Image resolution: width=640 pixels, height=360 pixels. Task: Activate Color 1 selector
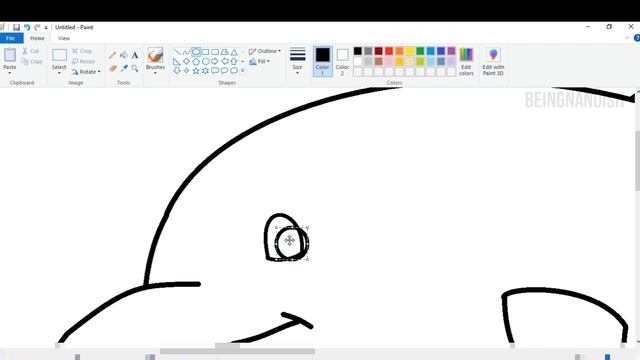[x=322, y=61]
